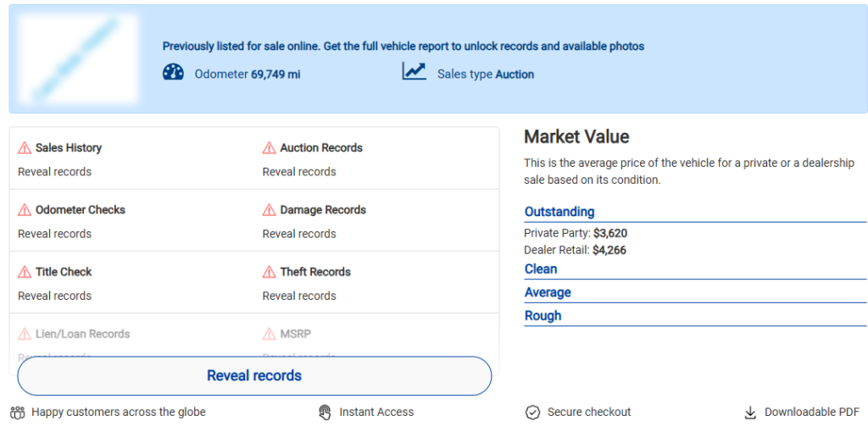Screen dimensions: 868x432
Task: Click the warning icon beside Odometer Checks
Action: point(25,209)
